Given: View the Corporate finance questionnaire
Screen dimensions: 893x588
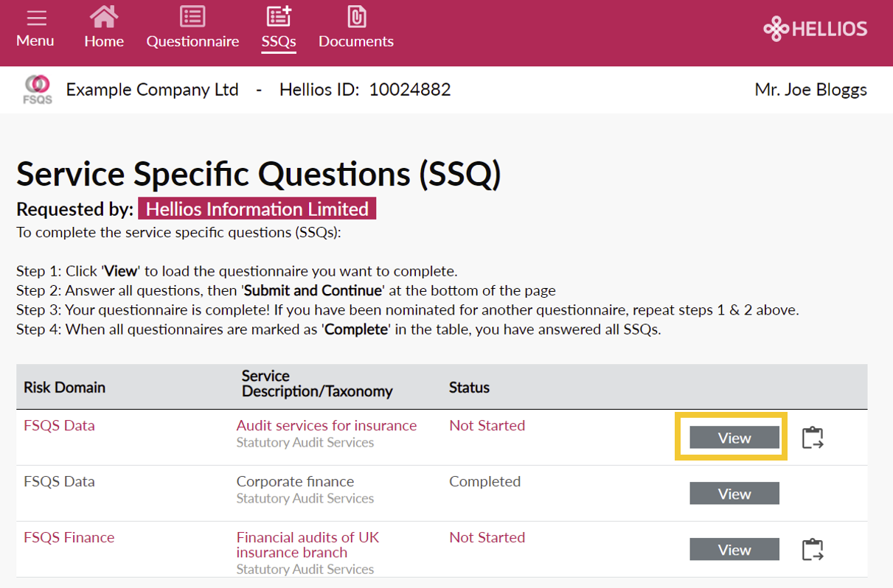Looking at the screenshot, I should (x=734, y=494).
